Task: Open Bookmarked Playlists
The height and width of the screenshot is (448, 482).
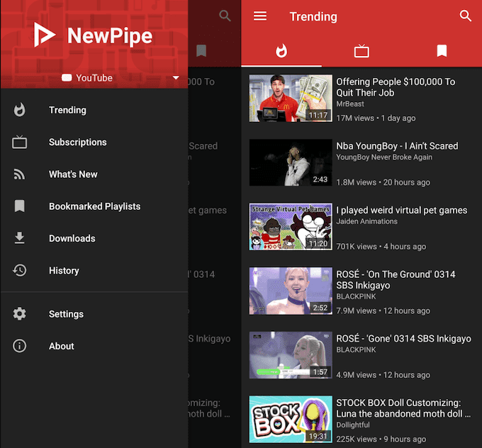Action: click(94, 206)
